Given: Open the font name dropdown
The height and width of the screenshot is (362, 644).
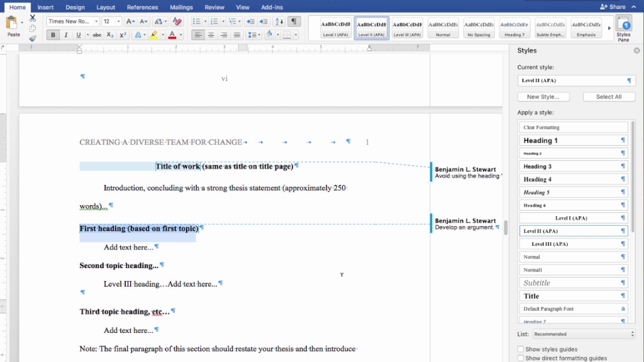Looking at the screenshot, I should (x=96, y=22).
